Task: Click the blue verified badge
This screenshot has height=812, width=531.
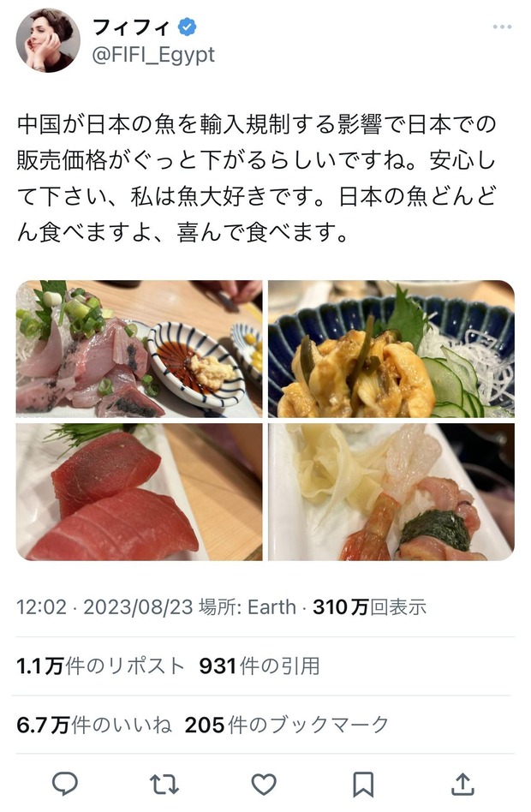Action: [x=188, y=27]
